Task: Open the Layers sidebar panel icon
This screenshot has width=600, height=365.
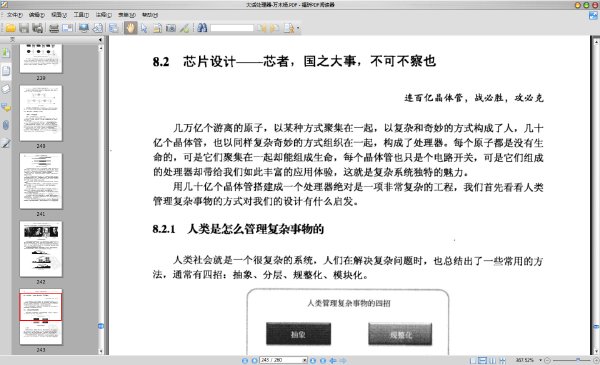Action: [x=6, y=89]
